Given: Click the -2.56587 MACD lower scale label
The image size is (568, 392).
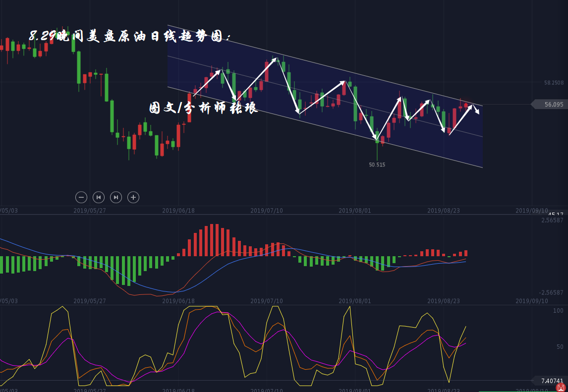Looking at the screenshot, I should click(551, 292).
